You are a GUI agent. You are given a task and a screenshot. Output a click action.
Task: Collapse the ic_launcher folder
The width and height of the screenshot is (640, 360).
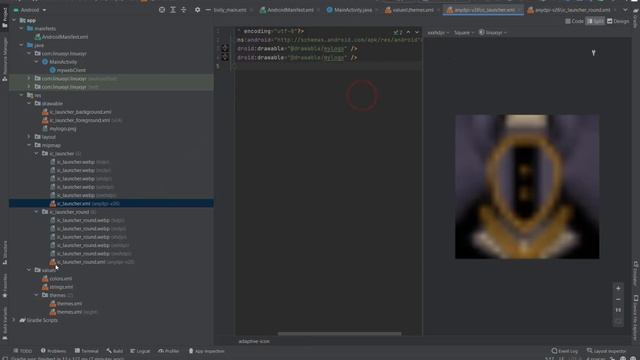[x=36, y=153]
